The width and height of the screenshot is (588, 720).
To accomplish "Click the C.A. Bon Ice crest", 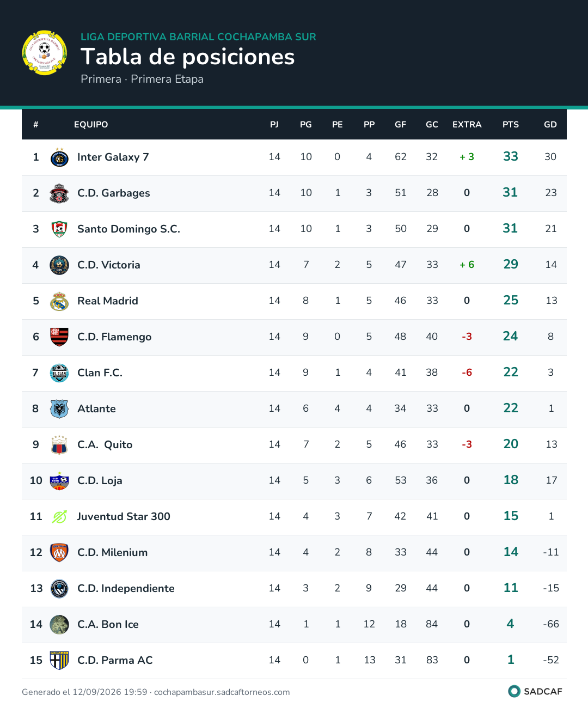I will tap(59, 625).
